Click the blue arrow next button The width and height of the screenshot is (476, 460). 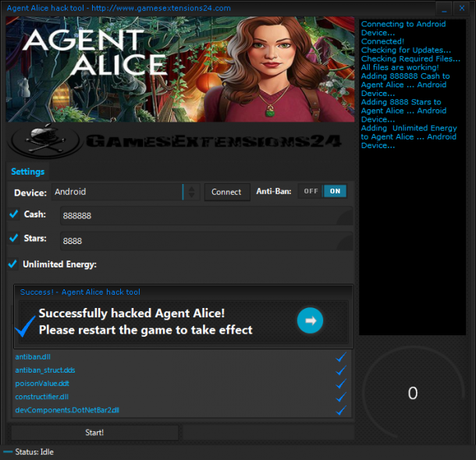point(310,320)
